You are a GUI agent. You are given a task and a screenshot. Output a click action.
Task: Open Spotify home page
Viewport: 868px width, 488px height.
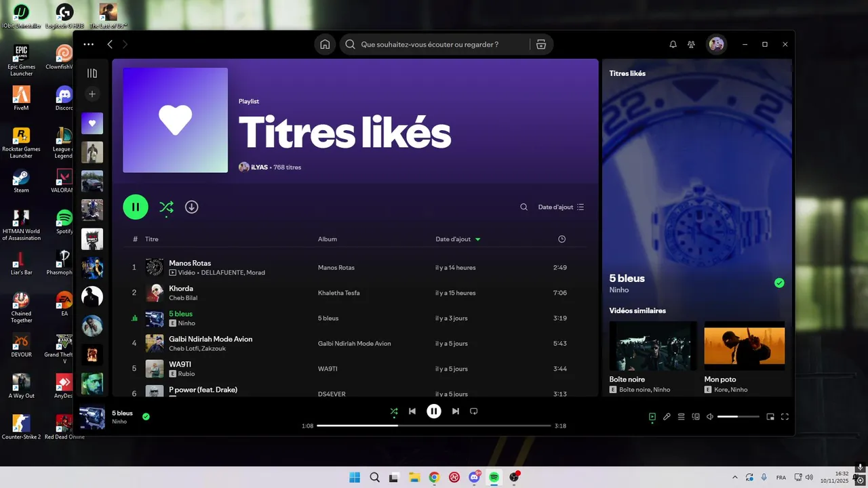point(325,45)
